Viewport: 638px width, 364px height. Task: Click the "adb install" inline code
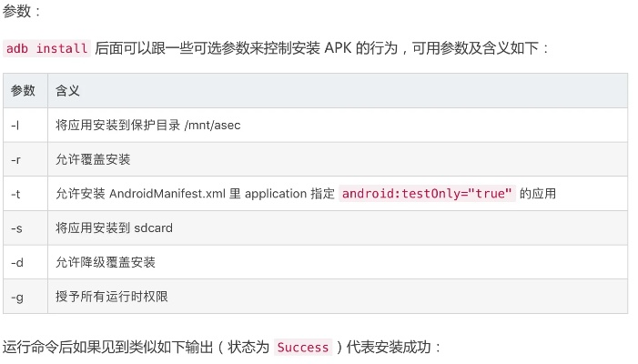(46, 49)
